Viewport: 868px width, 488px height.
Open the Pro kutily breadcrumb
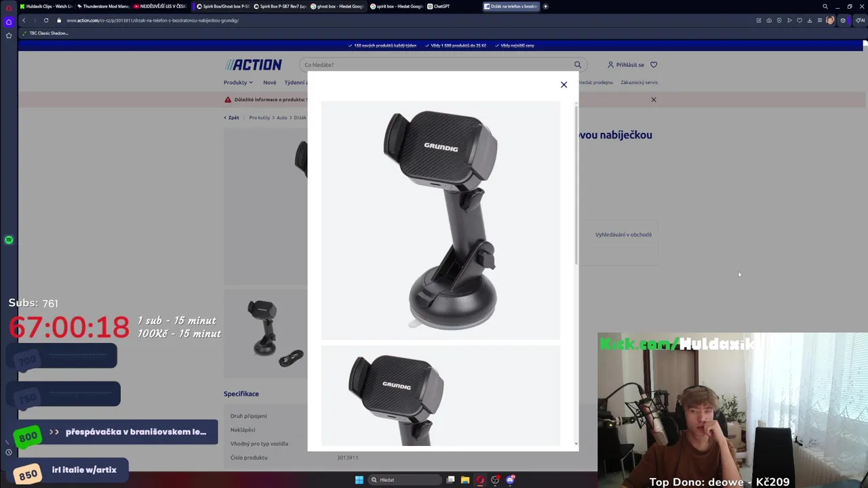259,117
